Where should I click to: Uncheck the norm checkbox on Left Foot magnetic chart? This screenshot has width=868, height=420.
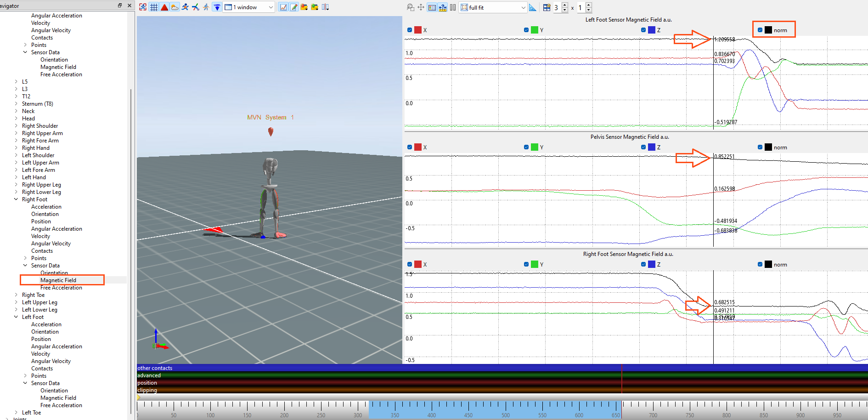coord(760,29)
